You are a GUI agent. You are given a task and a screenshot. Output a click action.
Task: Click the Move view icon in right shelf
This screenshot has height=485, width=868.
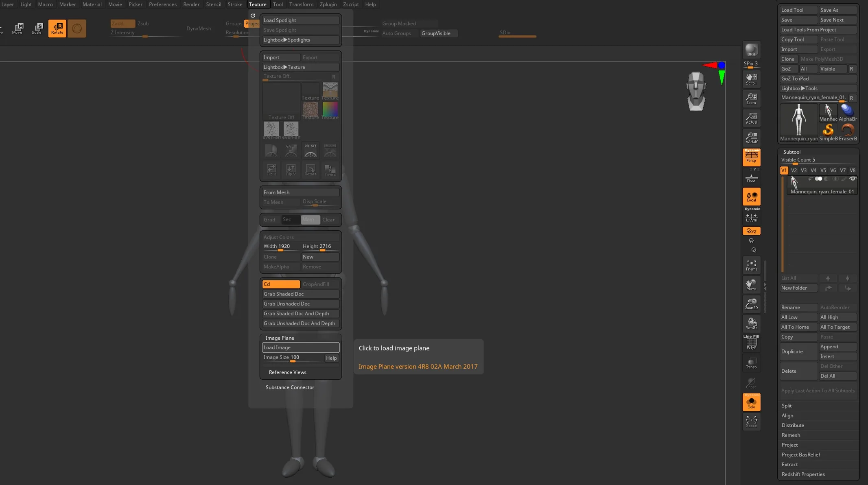click(751, 285)
